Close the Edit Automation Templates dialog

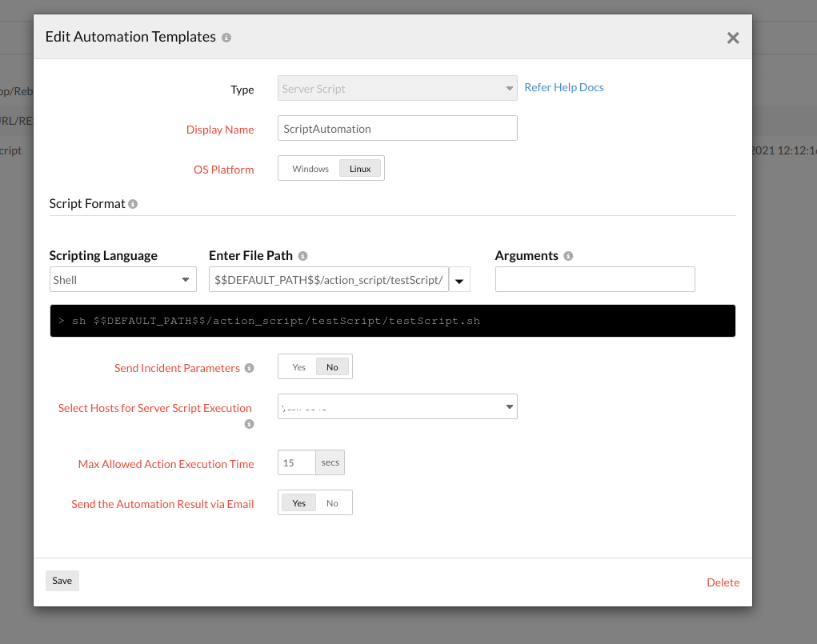pyautogui.click(x=733, y=38)
